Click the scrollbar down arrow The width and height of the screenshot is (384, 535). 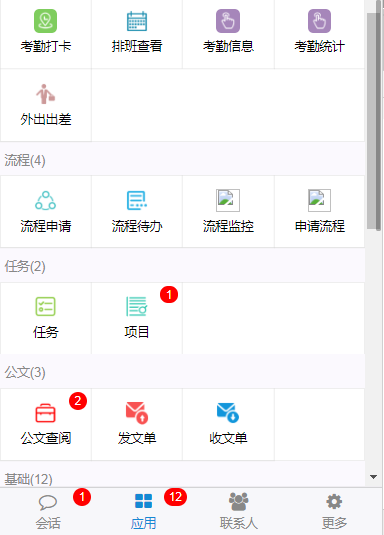pos(373,477)
